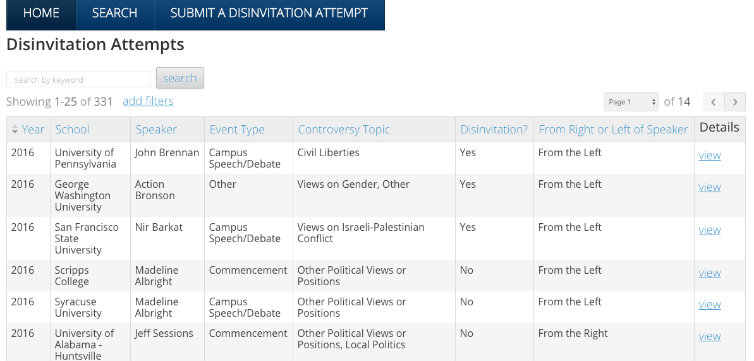Open SUBMIT A DISINVITATION ATTEMPT tab
754x361 pixels.
269,13
